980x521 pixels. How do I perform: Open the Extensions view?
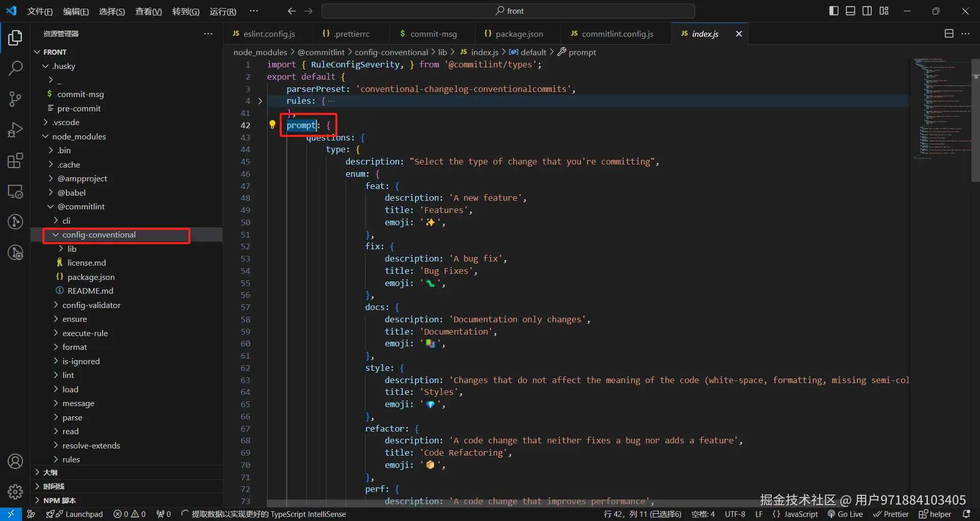[15, 161]
